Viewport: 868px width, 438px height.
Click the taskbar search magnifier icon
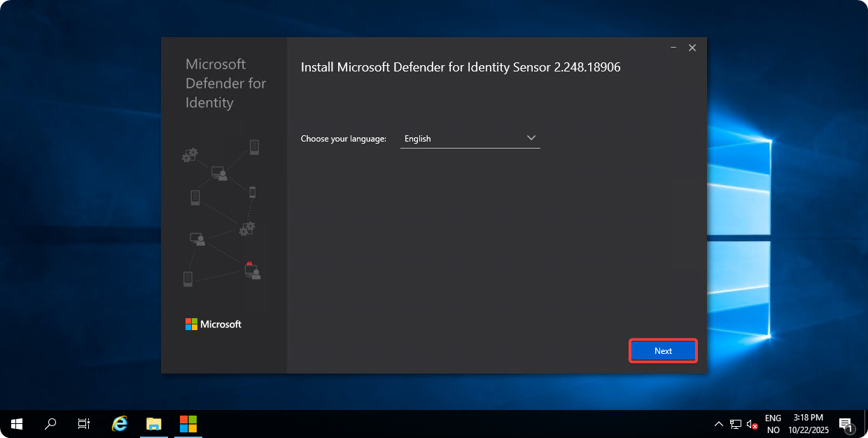coord(50,424)
